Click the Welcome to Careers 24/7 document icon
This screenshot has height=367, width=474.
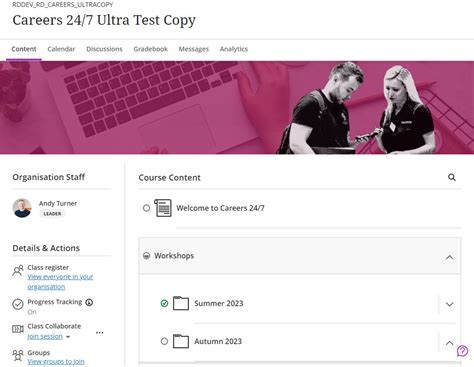pyautogui.click(x=163, y=208)
